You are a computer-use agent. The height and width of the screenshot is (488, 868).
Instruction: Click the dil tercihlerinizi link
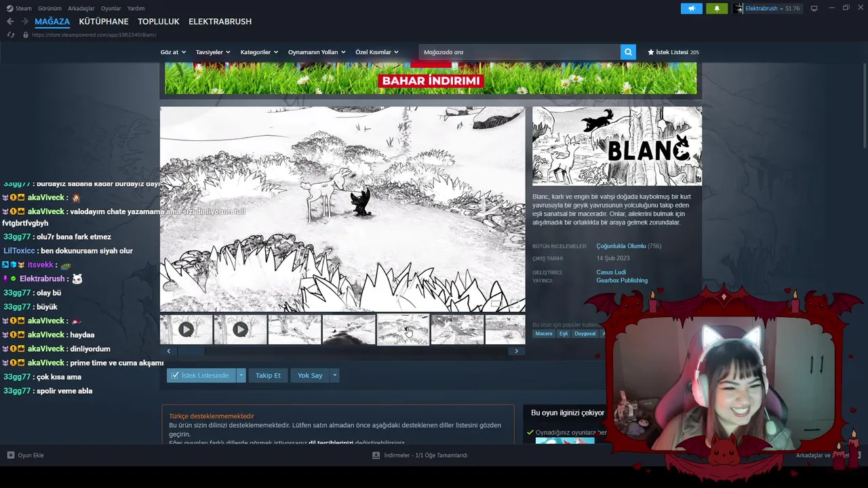[x=331, y=443]
